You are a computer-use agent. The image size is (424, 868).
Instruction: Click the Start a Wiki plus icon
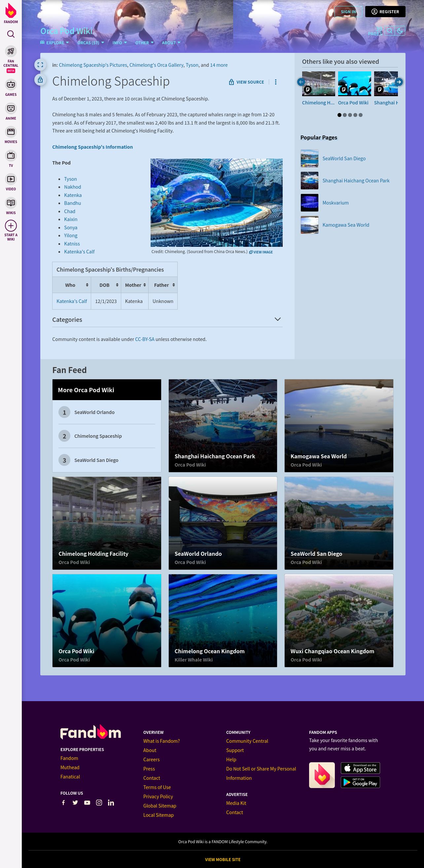[11, 226]
